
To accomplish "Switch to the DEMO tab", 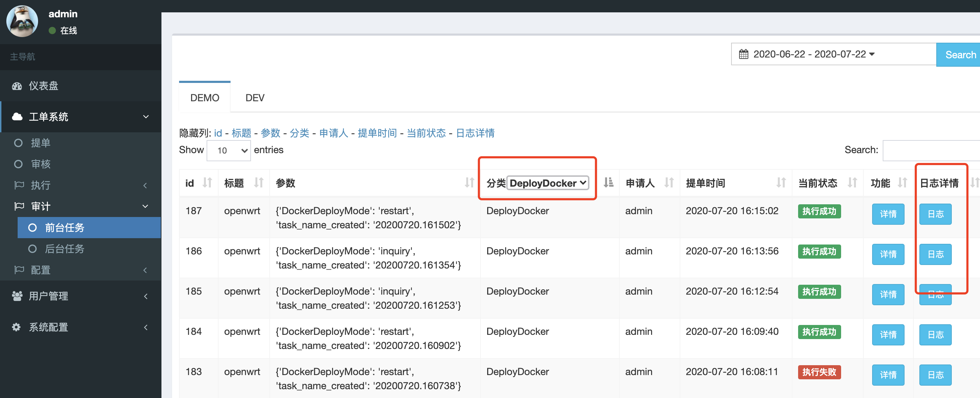I will click(x=205, y=98).
